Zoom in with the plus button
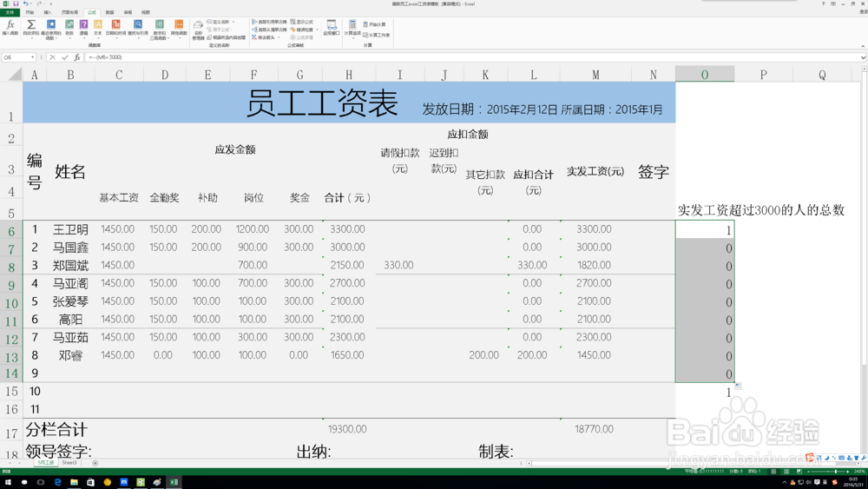868x489 pixels. (x=847, y=472)
